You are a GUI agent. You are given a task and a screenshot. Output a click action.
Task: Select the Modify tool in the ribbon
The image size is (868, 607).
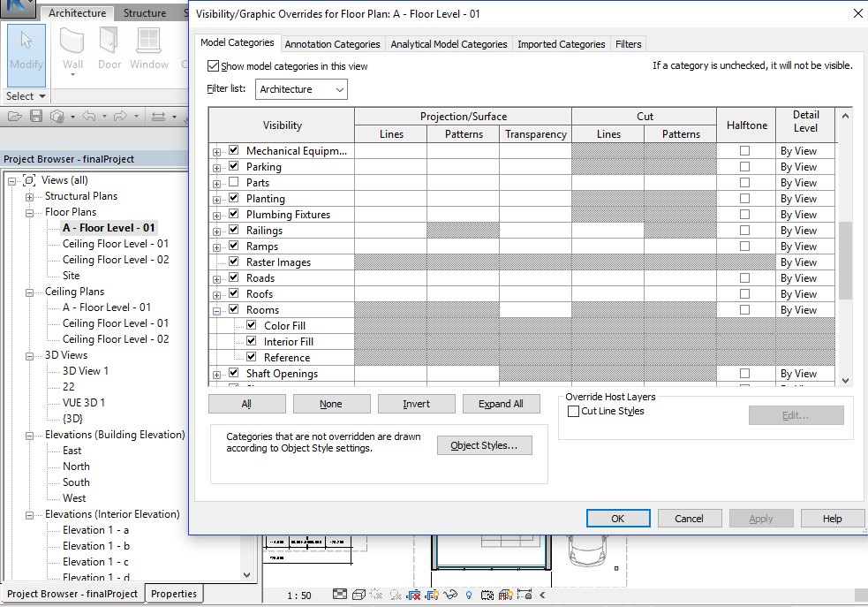(26, 54)
